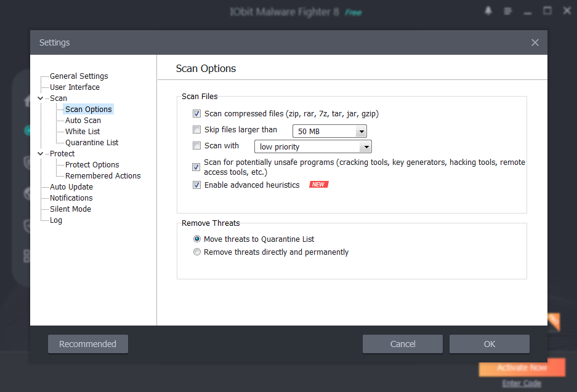This screenshot has height=392, width=577.
Task: Collapse the Scan tree node
Action: point(41,98)
